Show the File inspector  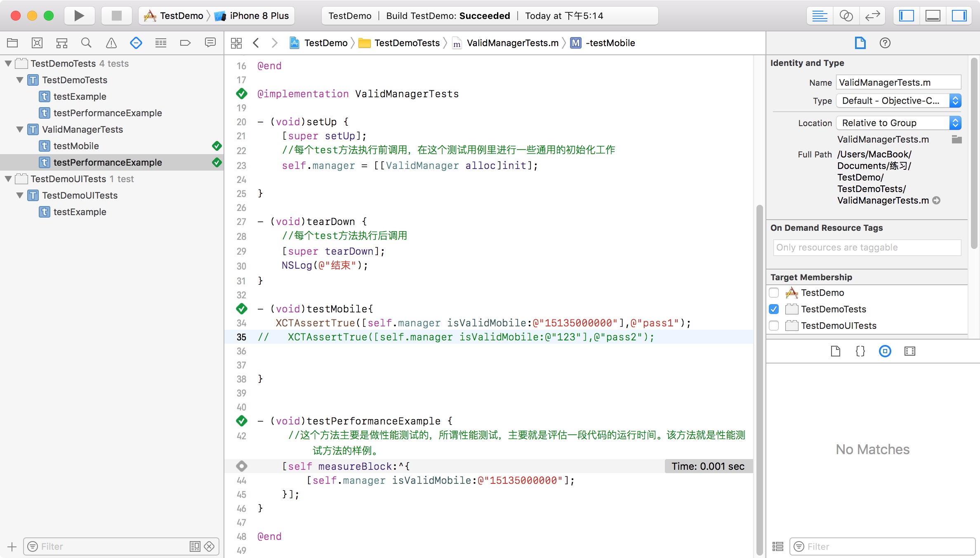[860, 43]
